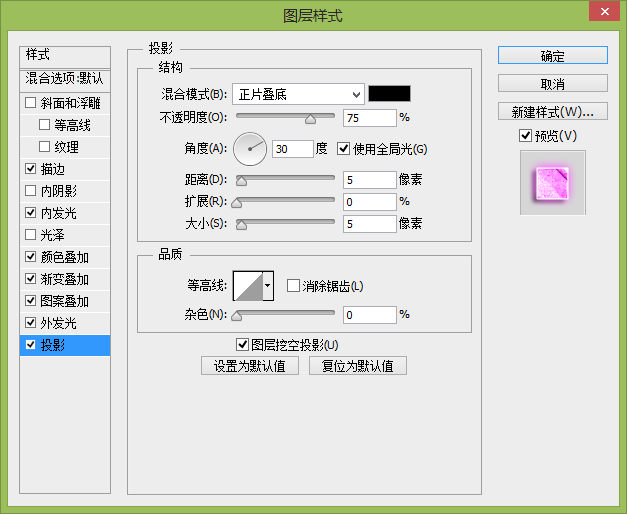This screenshot has width=627, height=514.
Task: Click the pink style preview thumbnail
Action: point(553,183)
